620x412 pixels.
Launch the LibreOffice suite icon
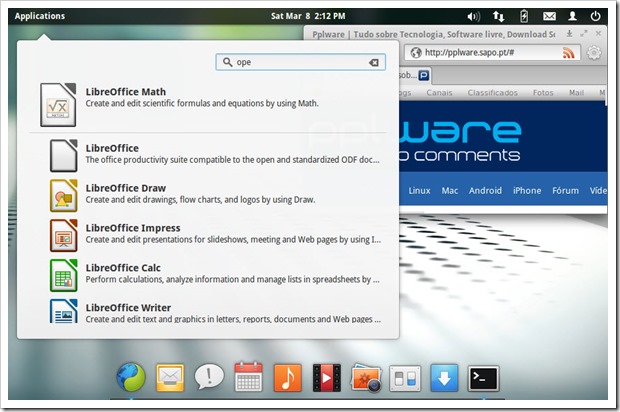tap(63, 155)
